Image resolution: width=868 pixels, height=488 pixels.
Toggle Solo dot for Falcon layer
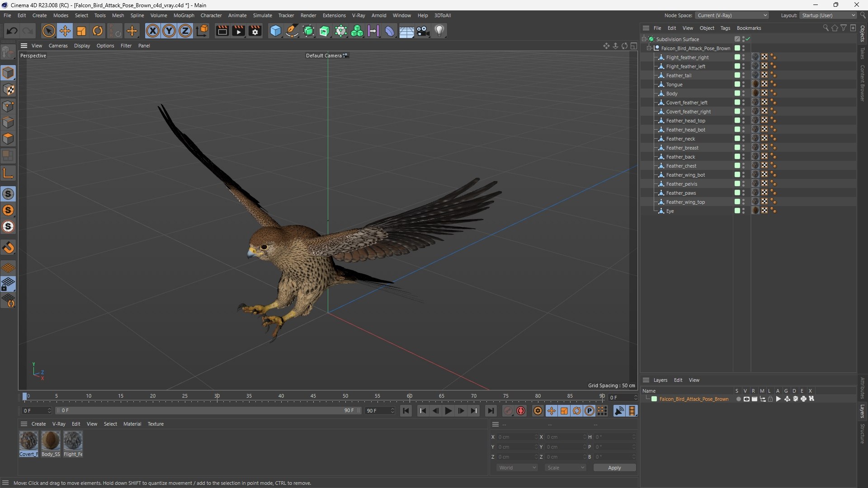point(738,399)
